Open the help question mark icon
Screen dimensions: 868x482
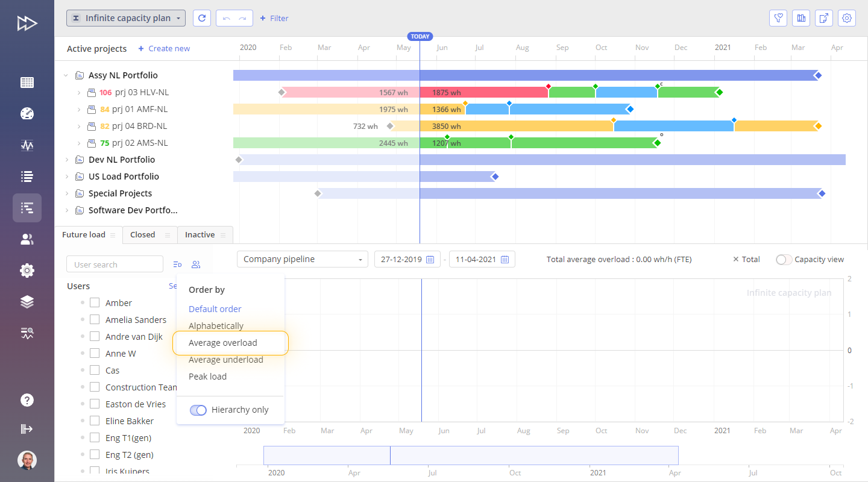tap(27, 400)
